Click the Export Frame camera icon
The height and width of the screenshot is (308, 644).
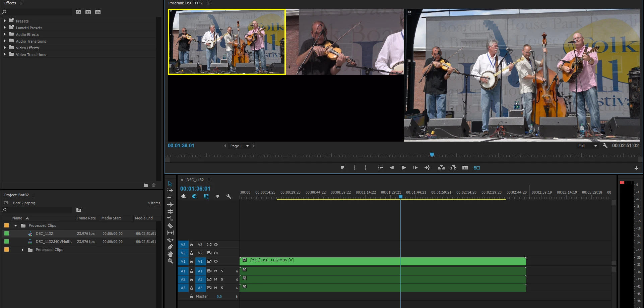pos(465,168)
